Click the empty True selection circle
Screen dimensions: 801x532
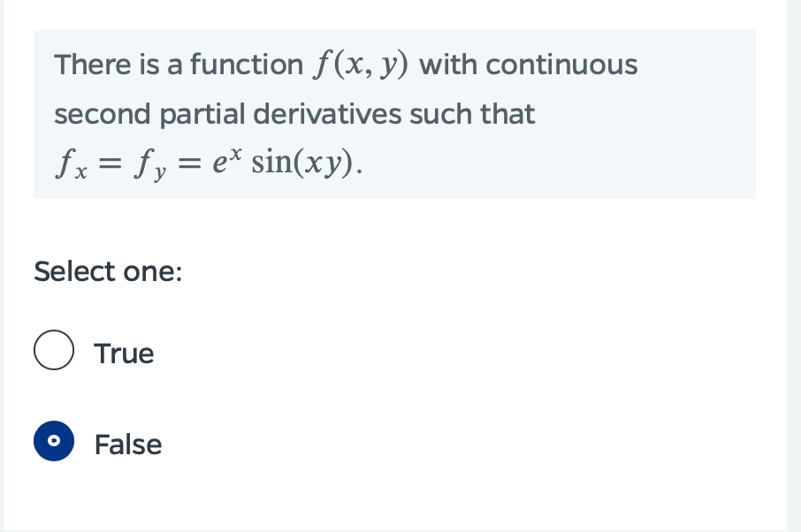(54, 349)
